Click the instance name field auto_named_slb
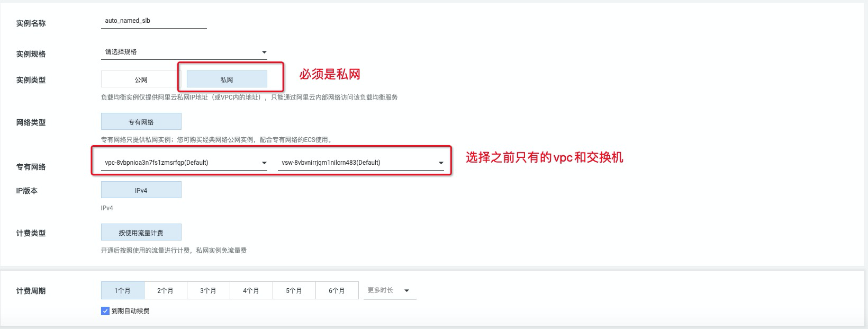Screen dimensions: 868x329 click(153, 21)
